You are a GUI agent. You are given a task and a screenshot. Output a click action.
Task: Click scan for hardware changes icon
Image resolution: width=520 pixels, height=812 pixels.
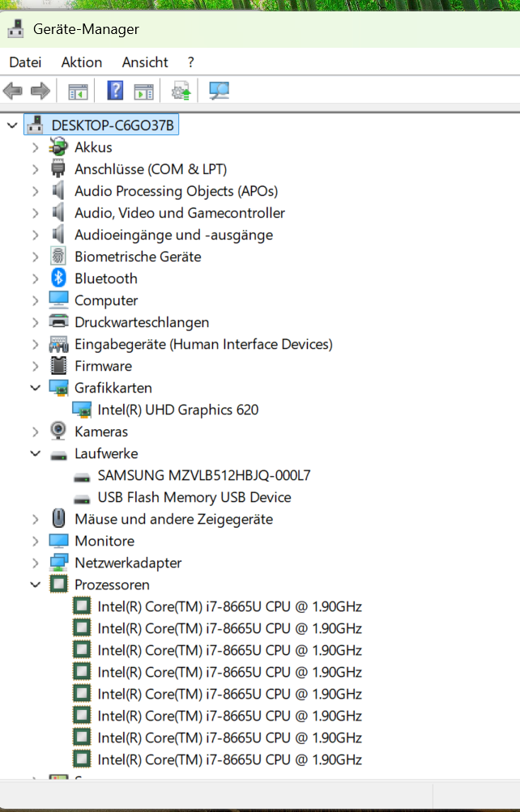(219, 91)
